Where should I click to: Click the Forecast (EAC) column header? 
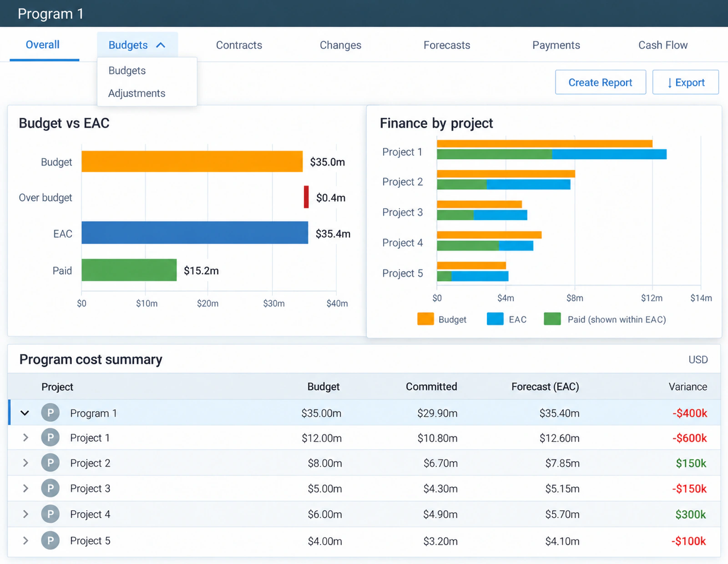click(x=545, y=387)
